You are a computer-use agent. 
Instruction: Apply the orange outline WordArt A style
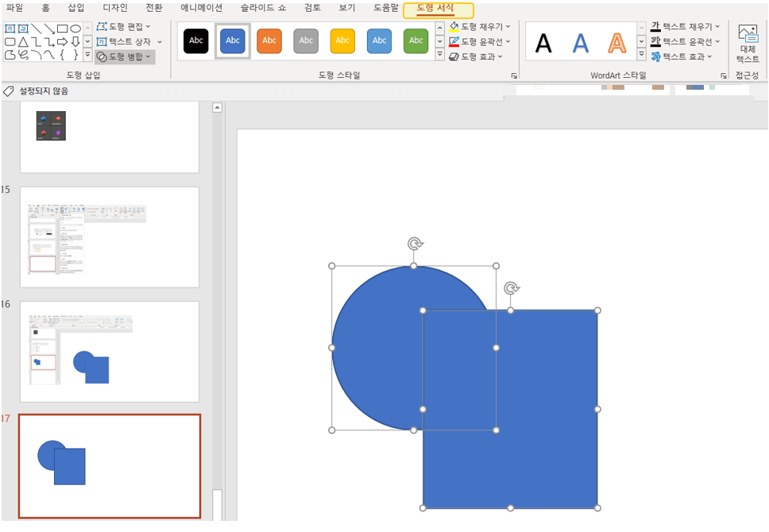[x=617, y=43]
